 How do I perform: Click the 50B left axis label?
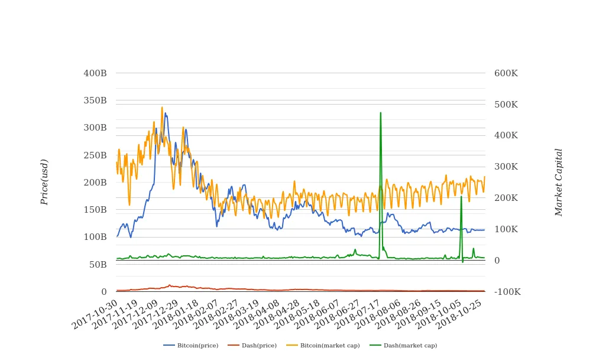[98, 265]
